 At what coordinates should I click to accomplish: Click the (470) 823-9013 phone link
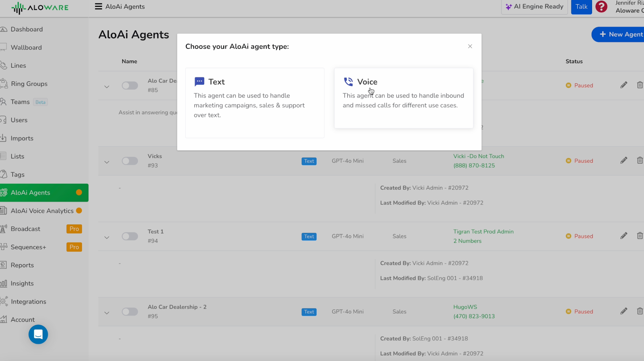(474, 316)
